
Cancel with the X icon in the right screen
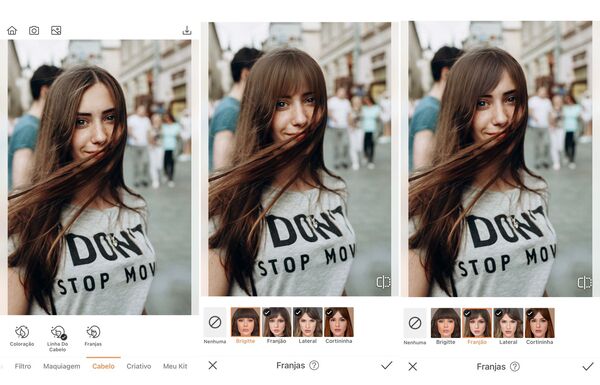tap(412, 367)
